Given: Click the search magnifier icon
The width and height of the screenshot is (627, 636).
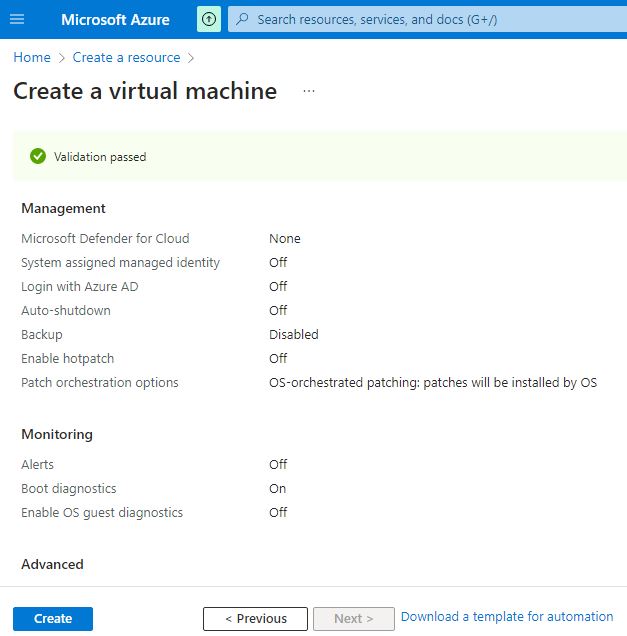Looking at the screenshot, I should click(241, 19).
